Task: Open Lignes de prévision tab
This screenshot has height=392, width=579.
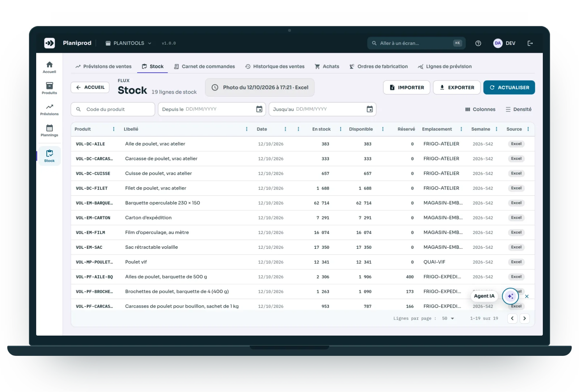Action: click(445, 67)
